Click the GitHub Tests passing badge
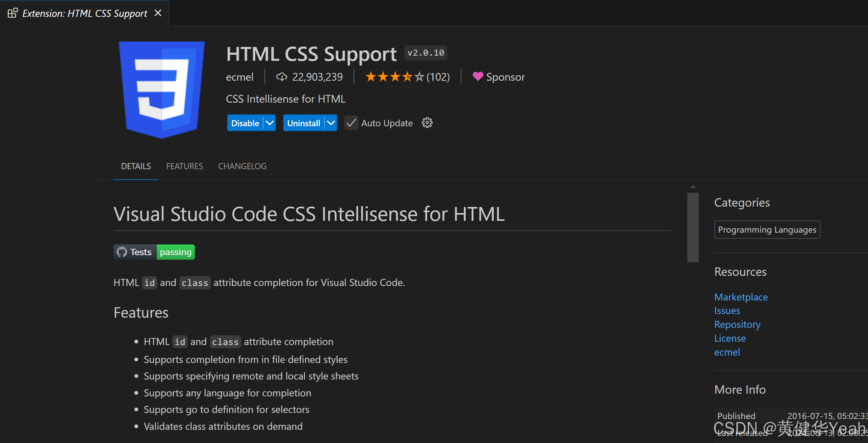The image size is (868, 443). coord(154,252)
